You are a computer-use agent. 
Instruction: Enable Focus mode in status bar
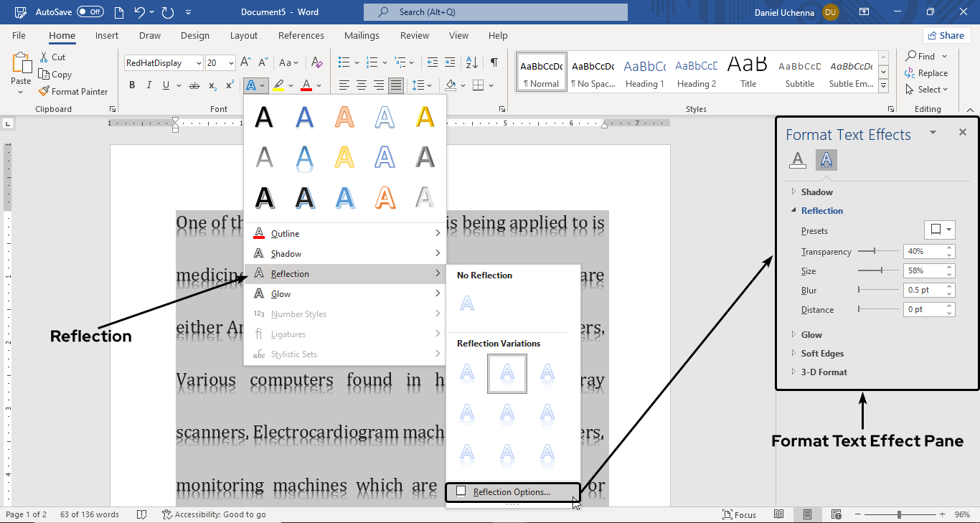tap(740, 514)
